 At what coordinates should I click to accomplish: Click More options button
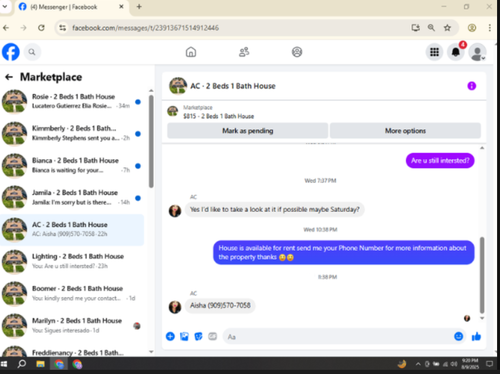[x=405, y=131]
